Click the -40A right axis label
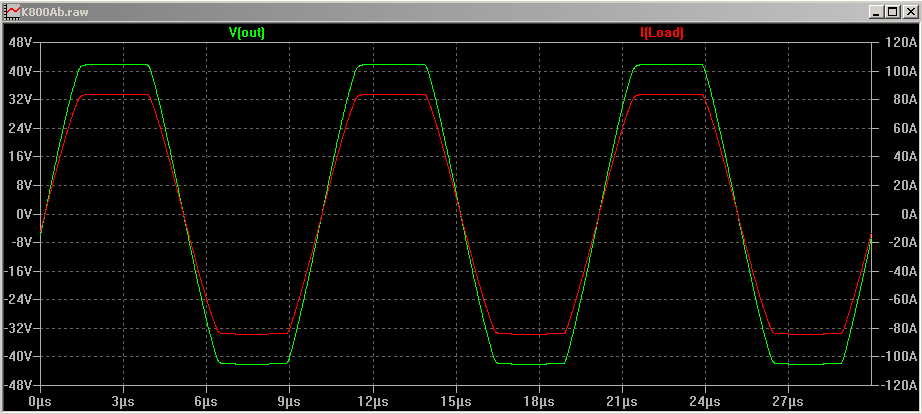922x414 pixels. tap(904, 271)
